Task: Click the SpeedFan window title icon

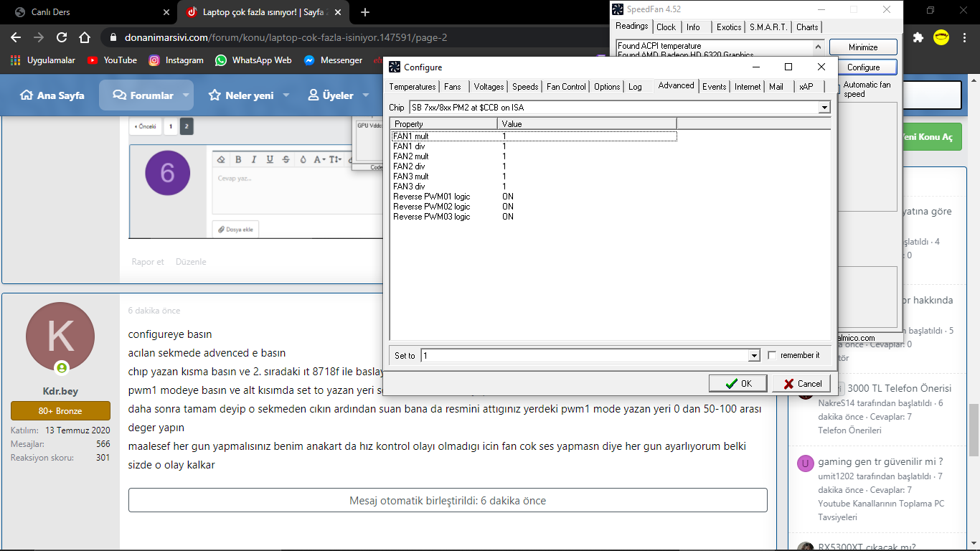Action: [x=617, y=9]
